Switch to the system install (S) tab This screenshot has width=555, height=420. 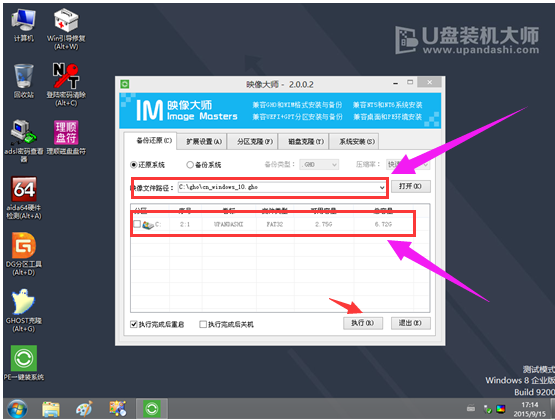tap(354, 142)
